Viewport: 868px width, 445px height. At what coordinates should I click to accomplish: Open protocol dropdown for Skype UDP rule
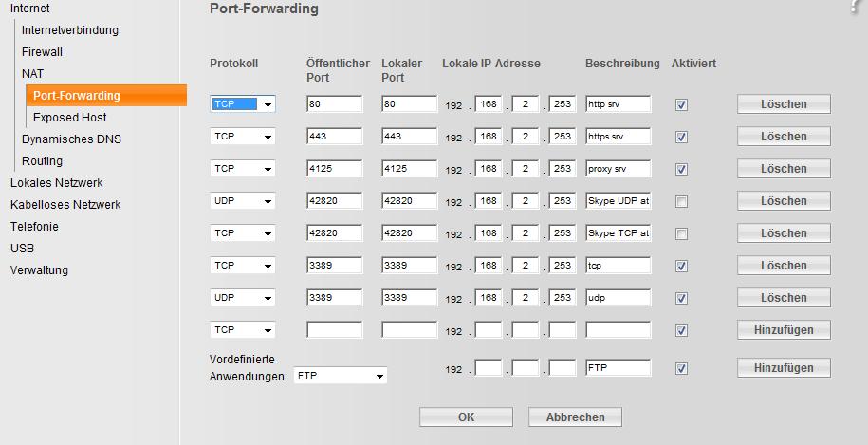[243, 201]
